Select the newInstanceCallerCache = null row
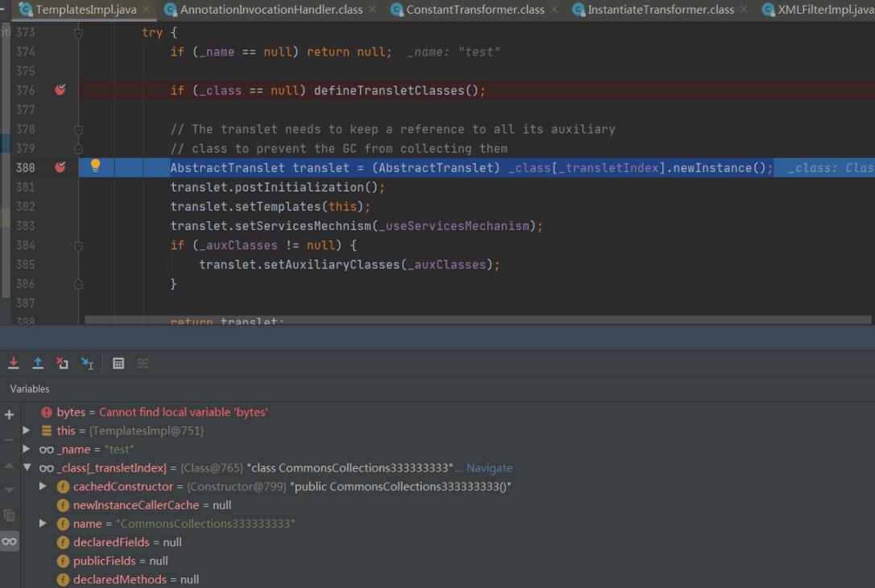Screen dimensions: 875x588 pyautogui.click(x=448, y=505)
